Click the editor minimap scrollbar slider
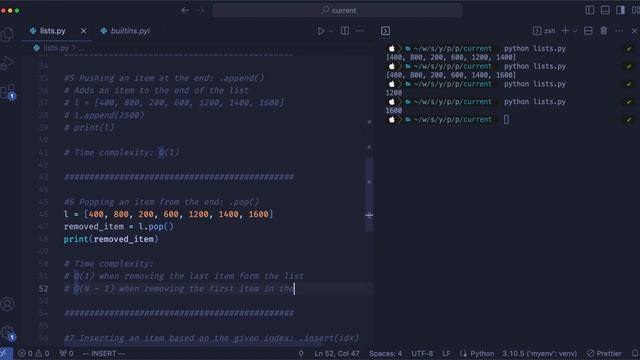The height and width of the screenshot is (360, 640). 369,195
